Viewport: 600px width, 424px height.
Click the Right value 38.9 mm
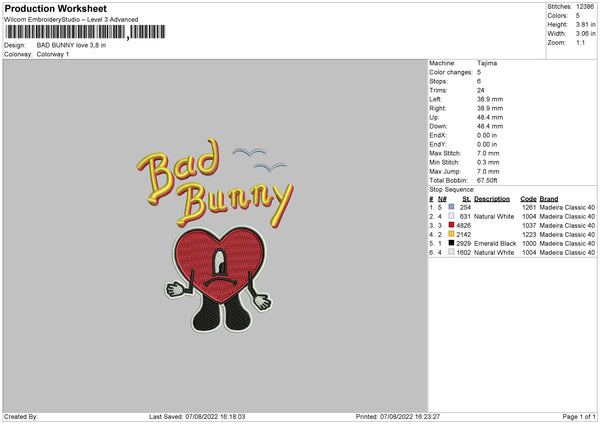(x=490, y=108)
